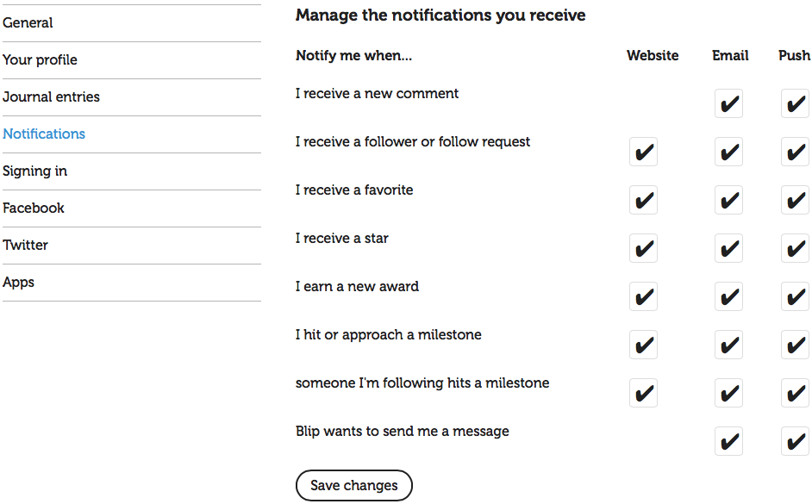Open the General settings section
Screen dimensions: 812x504
pyautogui.click(x=28, y=22)
